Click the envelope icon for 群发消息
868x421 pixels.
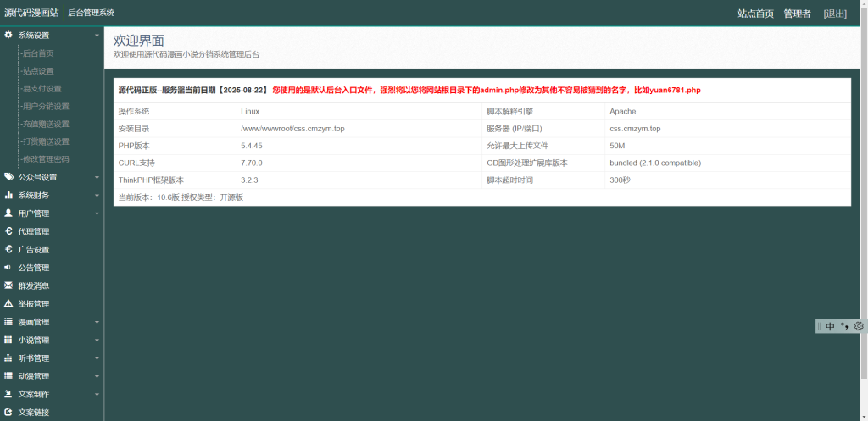click(x=8, y=285)
